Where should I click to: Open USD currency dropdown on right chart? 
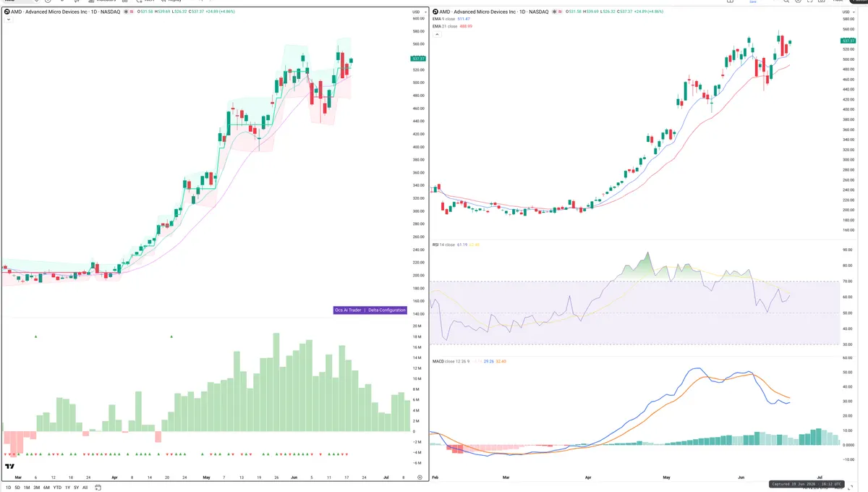tap(847, 12)
